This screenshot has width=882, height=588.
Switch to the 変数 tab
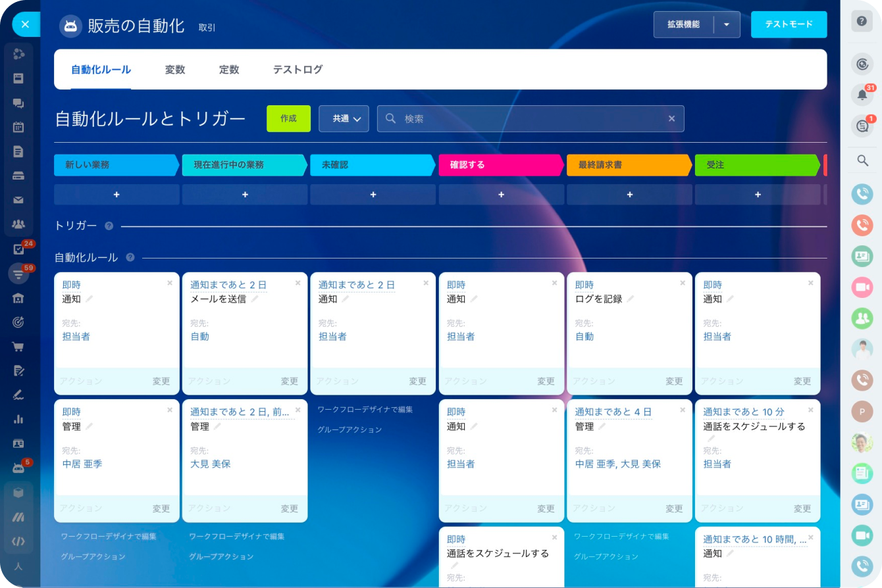(x=175, y=70)
